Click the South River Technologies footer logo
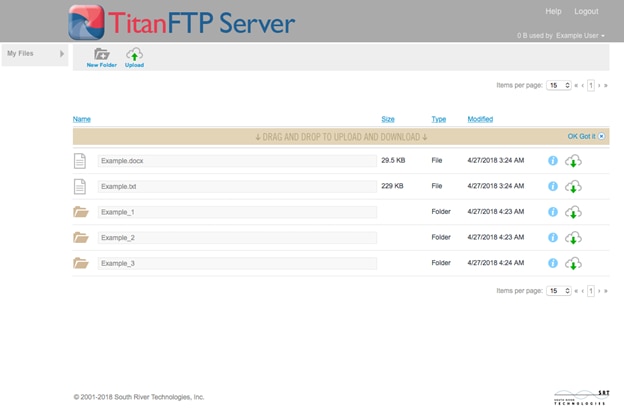 click(x=581, y=397)
